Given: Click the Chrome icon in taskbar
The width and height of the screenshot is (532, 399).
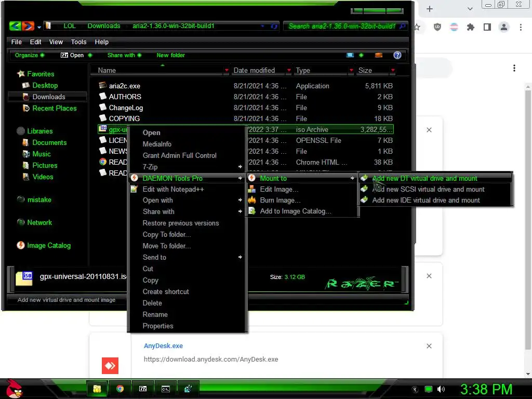Looking at the screenshot, I should pos(120,389).
